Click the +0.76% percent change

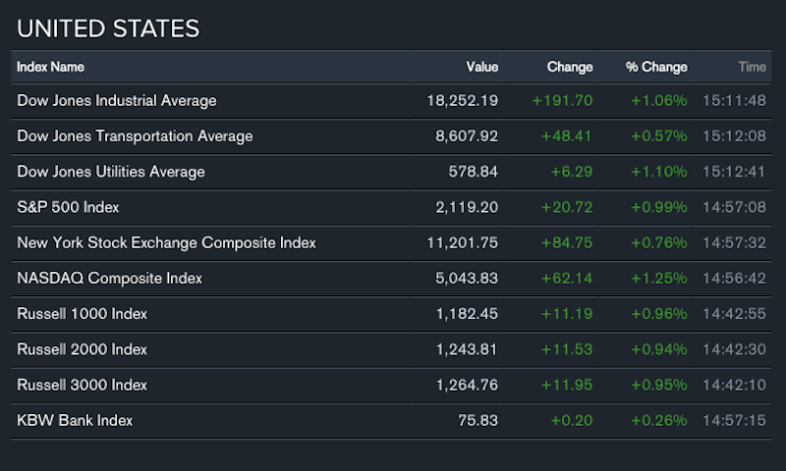coord(659,243)
